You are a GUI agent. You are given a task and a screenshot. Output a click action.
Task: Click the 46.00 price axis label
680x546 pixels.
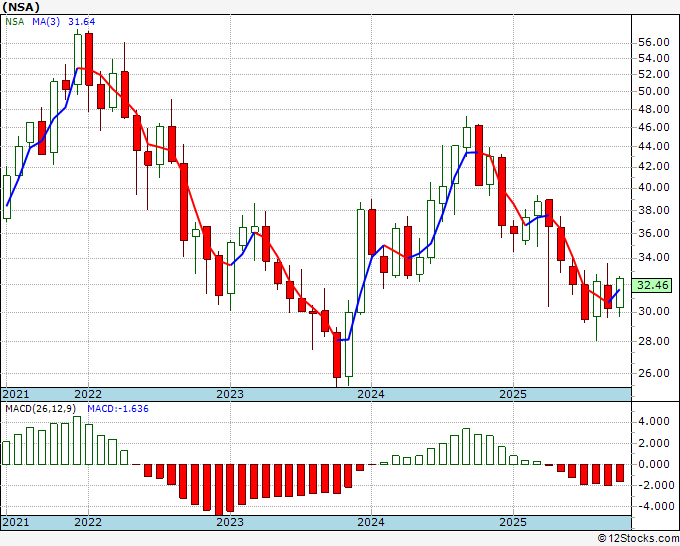tap(654, 127)
